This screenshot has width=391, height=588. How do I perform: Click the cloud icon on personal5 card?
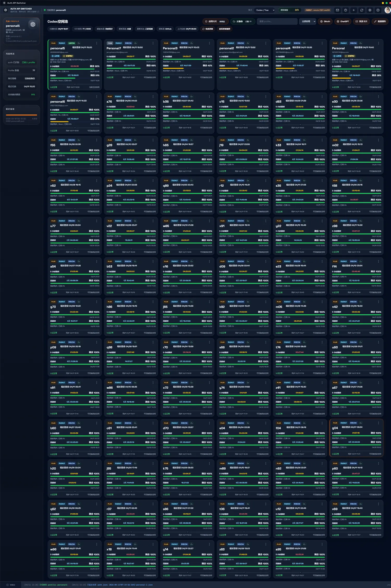pos(79,43)
